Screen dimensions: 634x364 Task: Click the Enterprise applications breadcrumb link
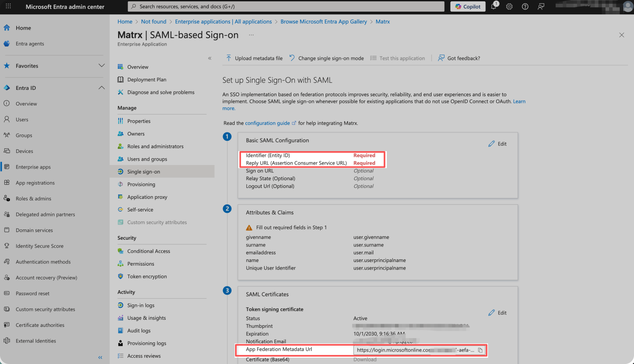(x=223, y=21)
